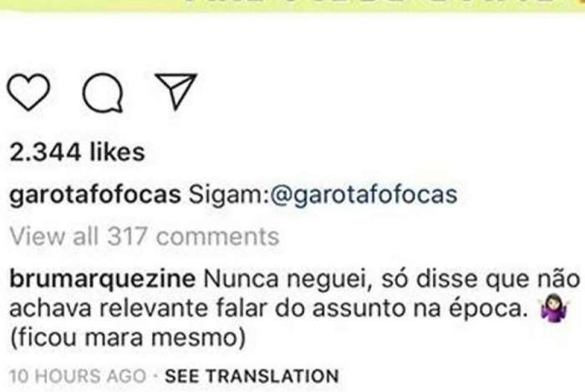Viewport: 585px width, 392px height.
Task: Open the brumarquezine profile
Action: tap(102, 279)
